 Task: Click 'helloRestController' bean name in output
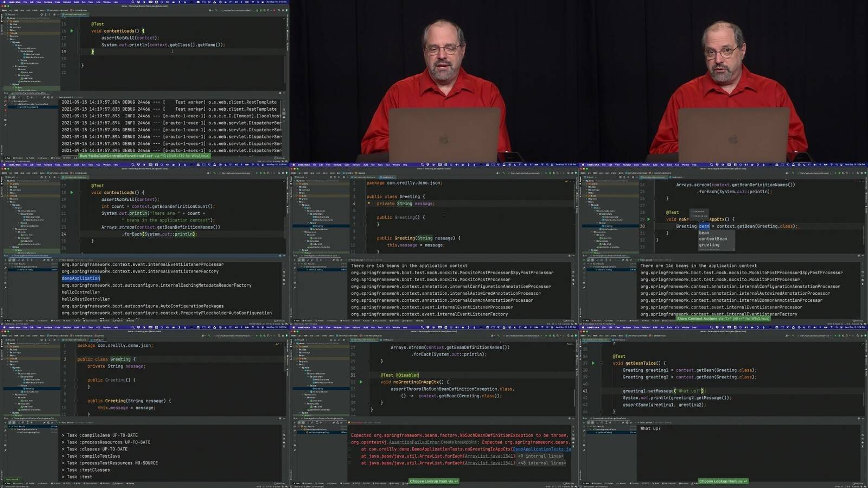86,299
